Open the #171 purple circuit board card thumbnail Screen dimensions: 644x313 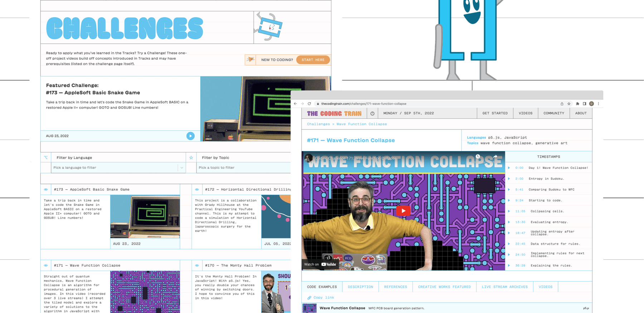click(145, 292)
